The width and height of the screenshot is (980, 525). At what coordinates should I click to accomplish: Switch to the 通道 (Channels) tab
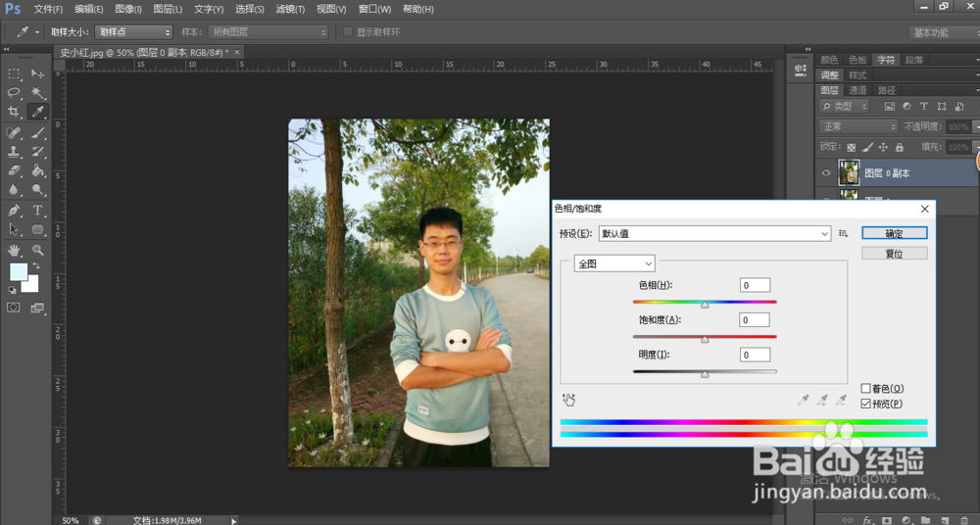(857, 90)
